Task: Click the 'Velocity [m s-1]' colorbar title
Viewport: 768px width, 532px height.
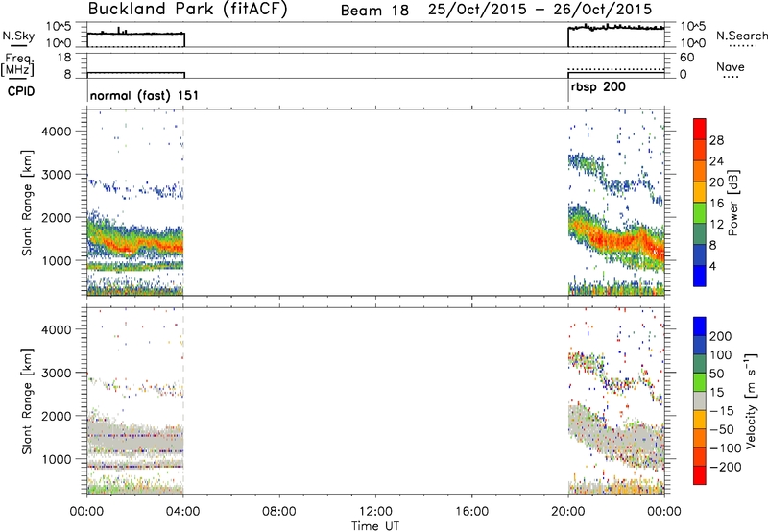Action: (751, 400)
